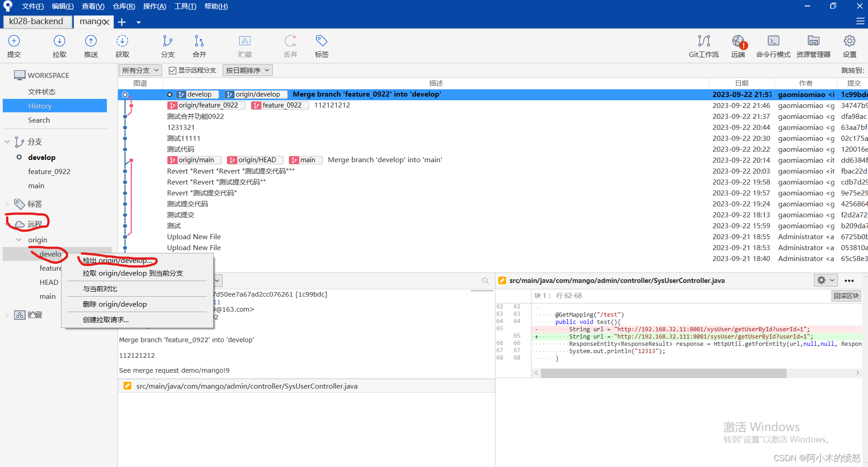868x467 pixels.
Task: Click the 提交 (Commit) toolbar icon
Action: pyautogui.click(x=14, y=46)
